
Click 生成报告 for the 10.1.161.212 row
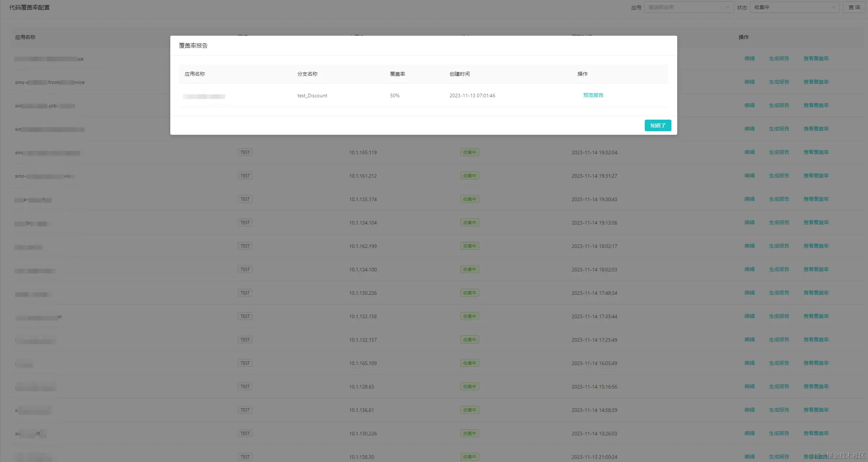point(779,176)
